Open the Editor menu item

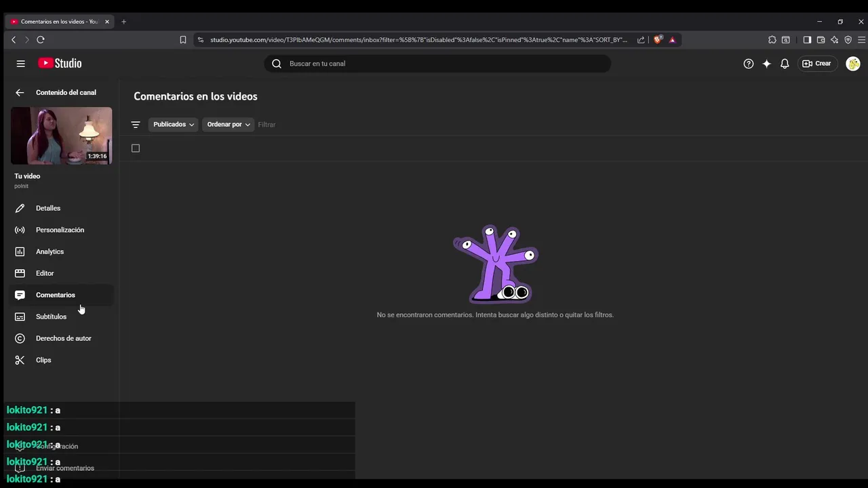[61, 273]
